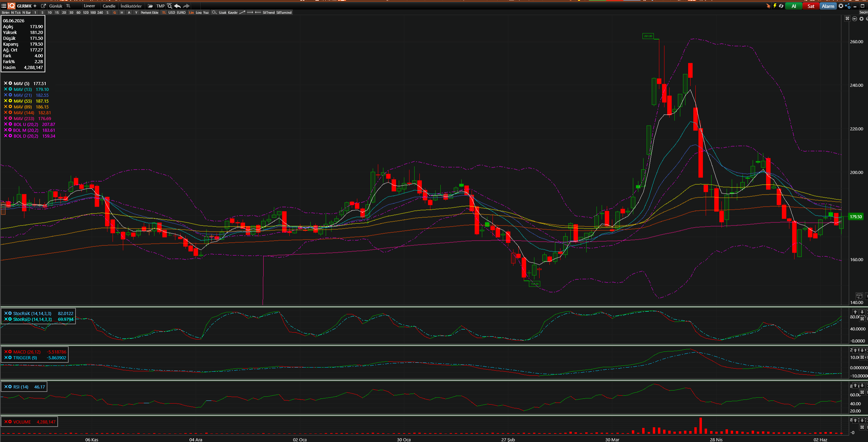Toggle RSI (14) visibility circle
The height and width of the screenshot is (442, 868).
click(x=10, y=387)
